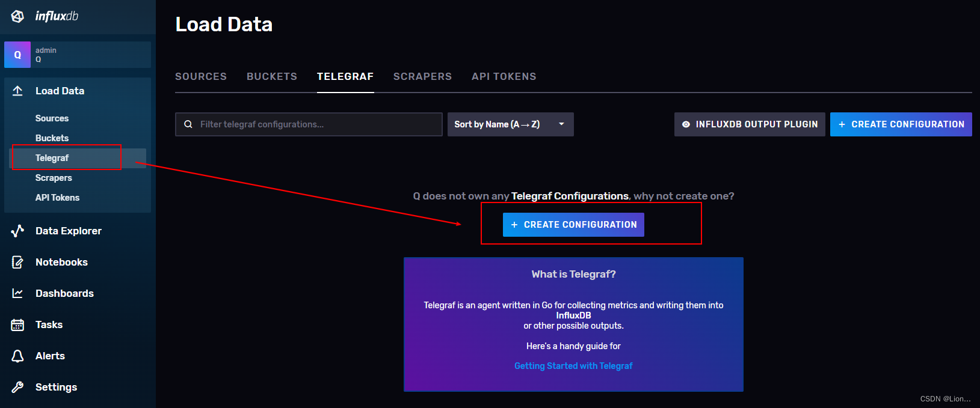980x408 pixels.
Task: Click the Settings wrench icon
Action: (17, 387)
